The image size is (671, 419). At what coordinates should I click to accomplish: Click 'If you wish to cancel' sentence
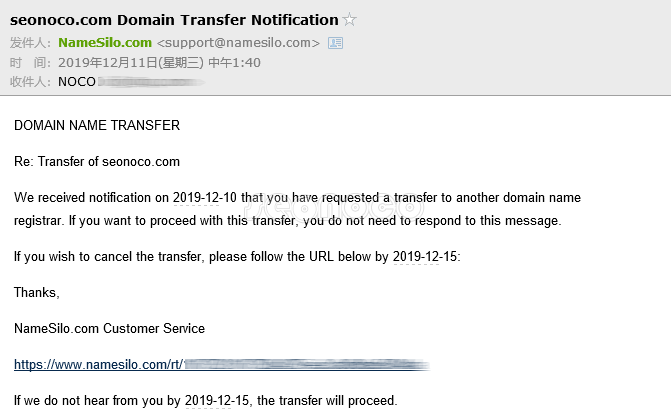tap(150, 257)
